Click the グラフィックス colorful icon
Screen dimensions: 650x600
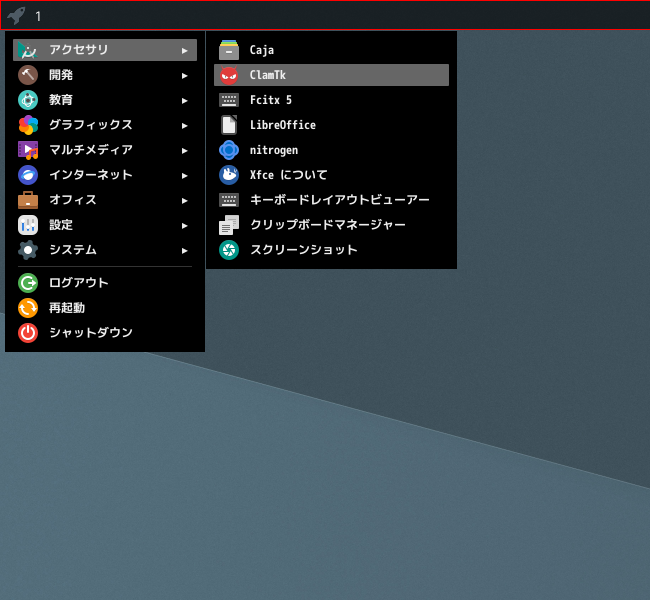coord(28,125)
